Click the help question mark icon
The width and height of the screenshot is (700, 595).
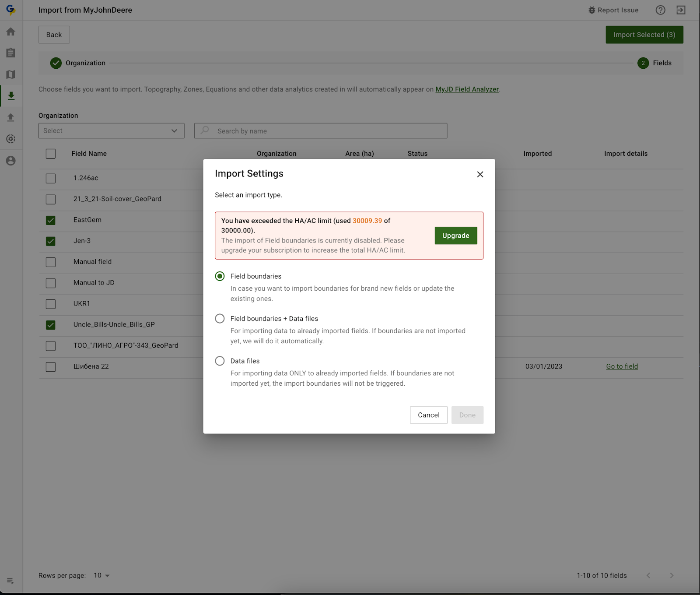(x=660, y=10)
